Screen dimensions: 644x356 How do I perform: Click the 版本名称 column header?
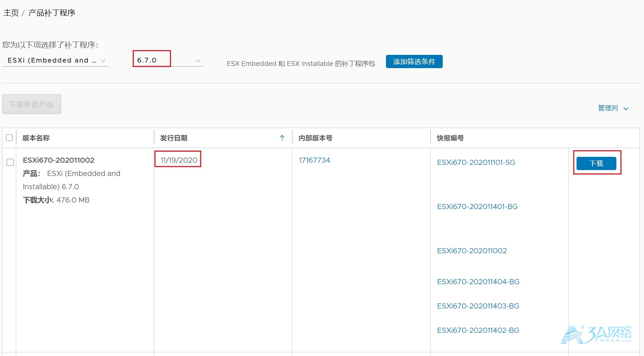pyautogui.click(x=36, y=138)
